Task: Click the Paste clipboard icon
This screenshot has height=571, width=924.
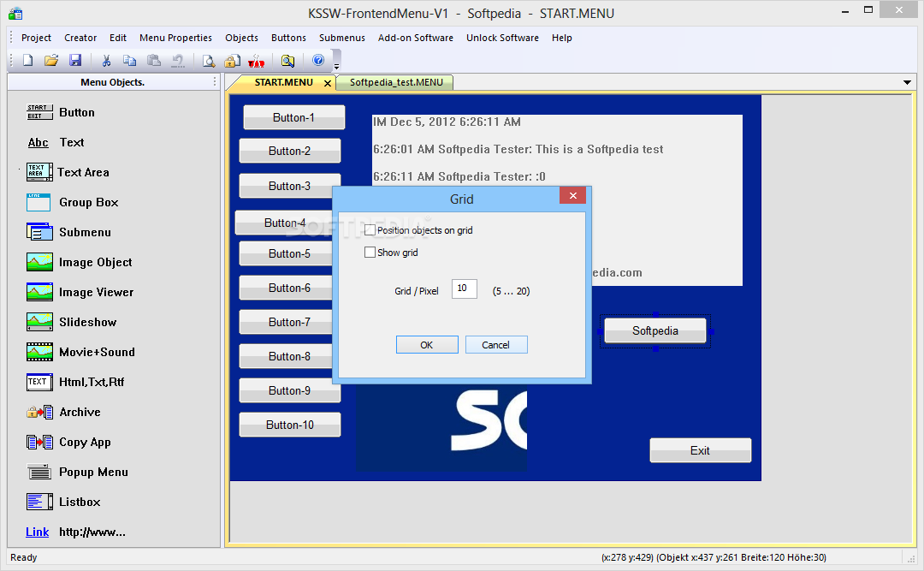Action: pos(154,60)
